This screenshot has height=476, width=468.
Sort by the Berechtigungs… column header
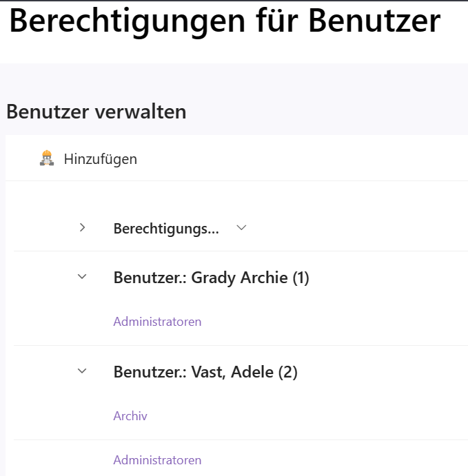click(x=166, y=229)
